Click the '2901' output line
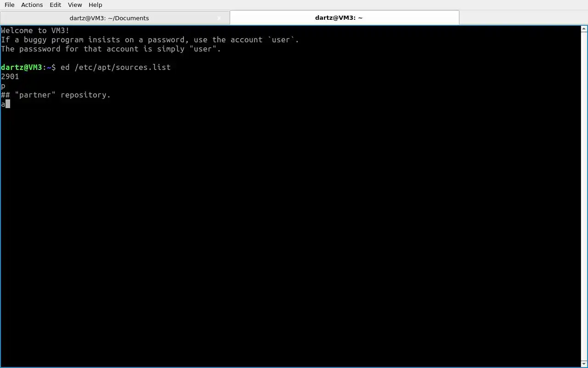This screenshot has height=368, width=588. [x=10, y=76]
